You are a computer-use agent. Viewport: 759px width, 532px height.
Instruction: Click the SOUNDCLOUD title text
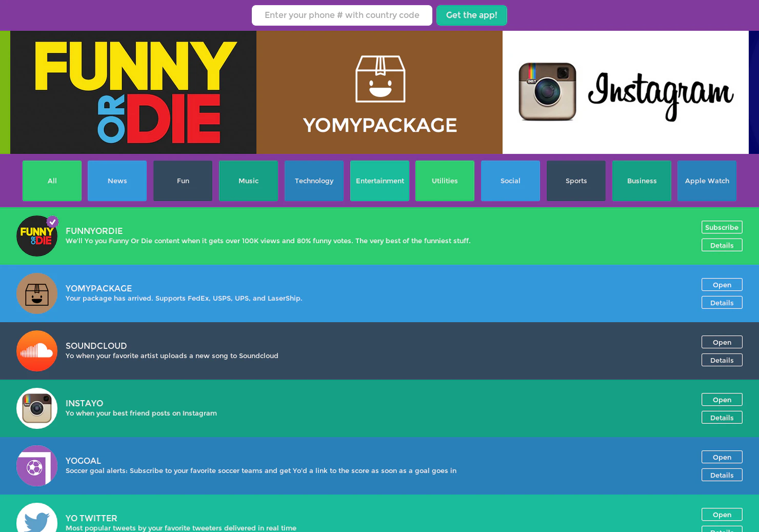coord(96,346)
